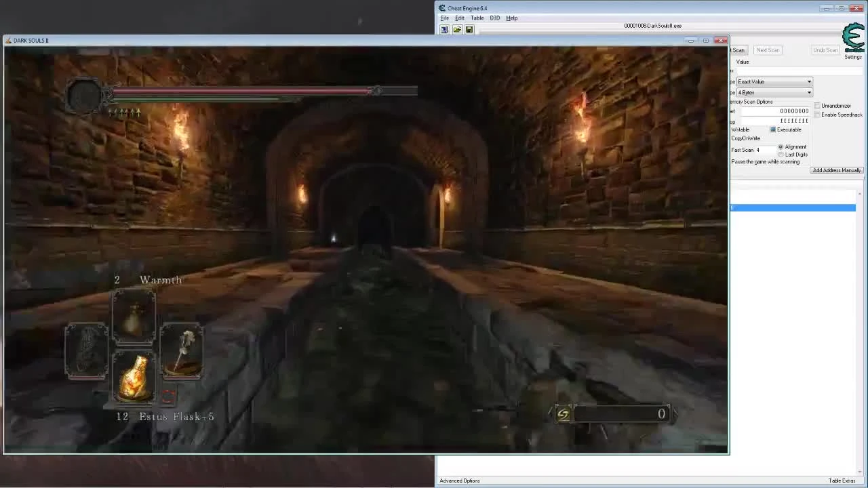The height and width of the screenshot is (488, 868).
Task: Open the select process icon in Cheat Engine
Action: tap(445, 28)
